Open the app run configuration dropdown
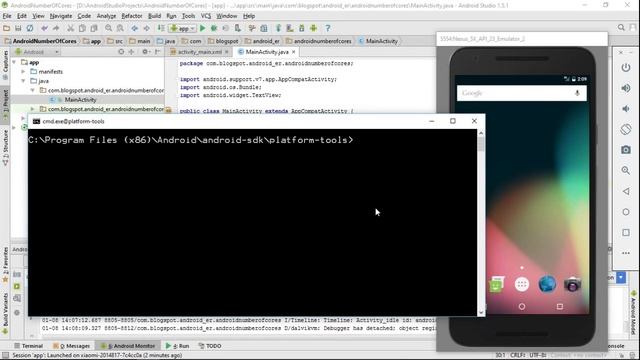This screenshot has height=360, width=640. [183, 28]
